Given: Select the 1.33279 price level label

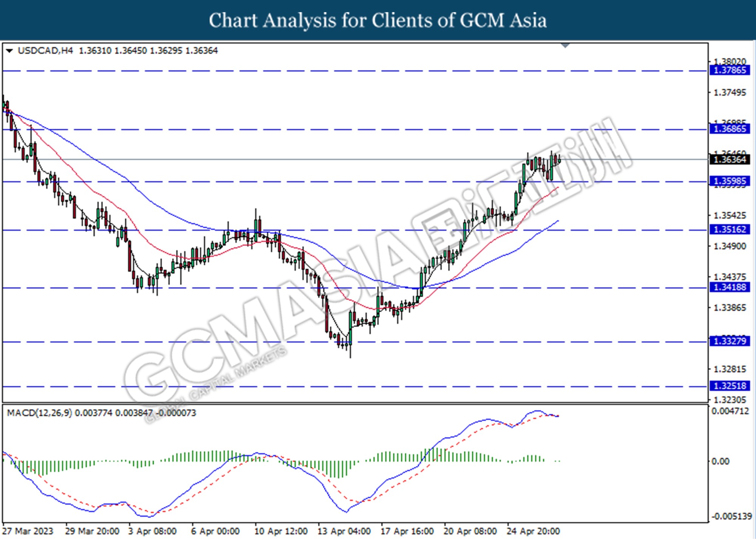Looking at the screenshot, I should 730,341.
